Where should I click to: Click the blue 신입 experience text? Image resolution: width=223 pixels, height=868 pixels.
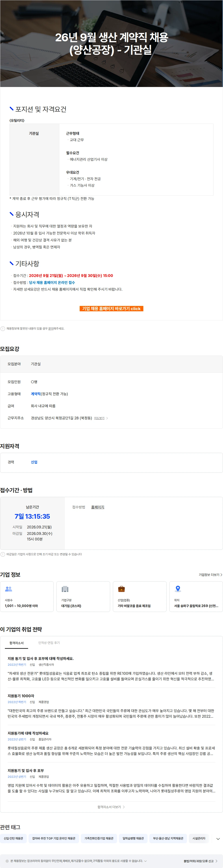34,462
